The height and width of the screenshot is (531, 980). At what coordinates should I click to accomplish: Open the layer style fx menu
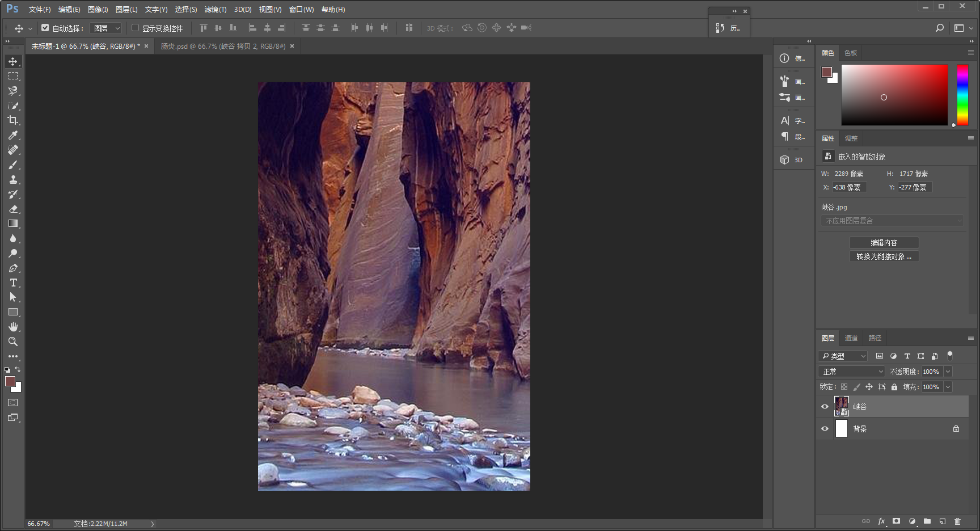[881, 521]
